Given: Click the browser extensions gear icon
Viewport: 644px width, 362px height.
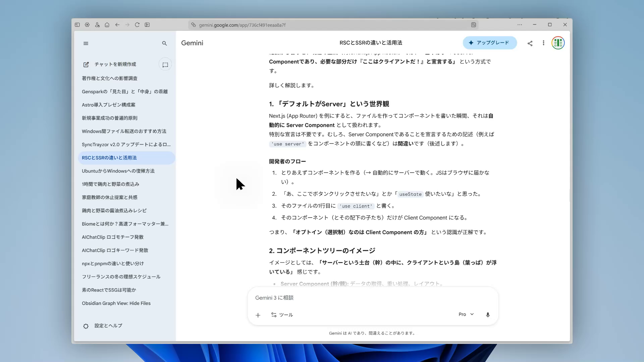Looking at the screenshot, I should [x=87, y=25].
